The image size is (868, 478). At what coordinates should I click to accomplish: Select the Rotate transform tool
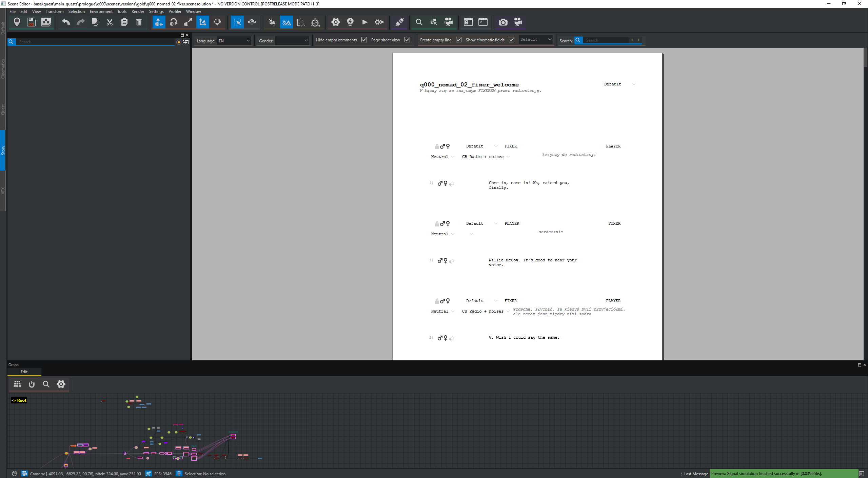coord(173,22)
